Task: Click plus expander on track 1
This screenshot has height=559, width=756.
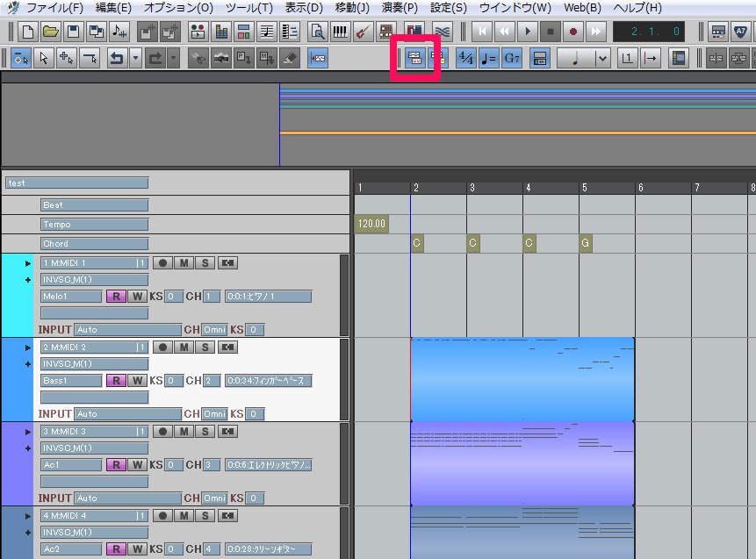Action: (x=28, y=280)
